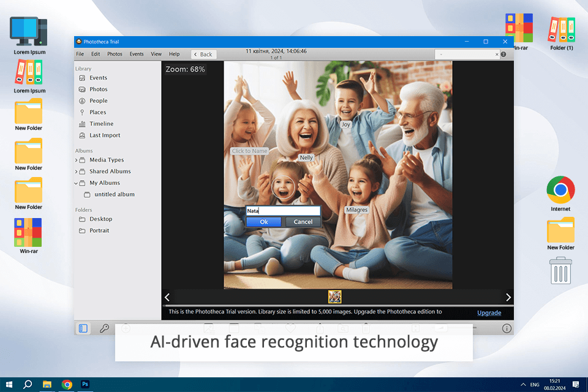Open the Help menu
This screenshot has width=588, height=392.
pyautogui.click(x=174, y=54)
